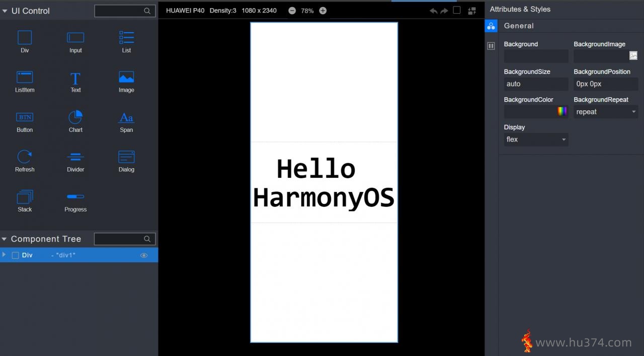Select the Progress component icon
This screenshot has height=356, width=644.
tap(75, 196)
